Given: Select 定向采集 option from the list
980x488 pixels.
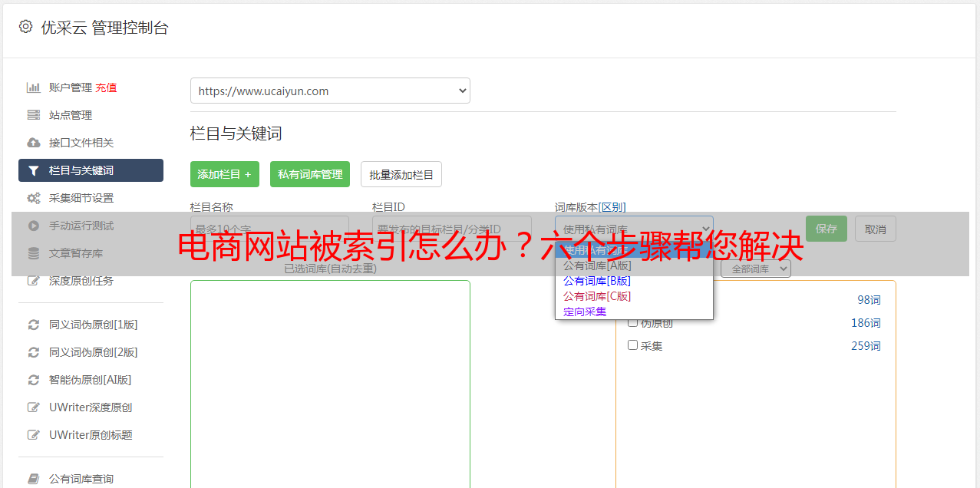Looking at the screenshot, I should coord(585,312).
